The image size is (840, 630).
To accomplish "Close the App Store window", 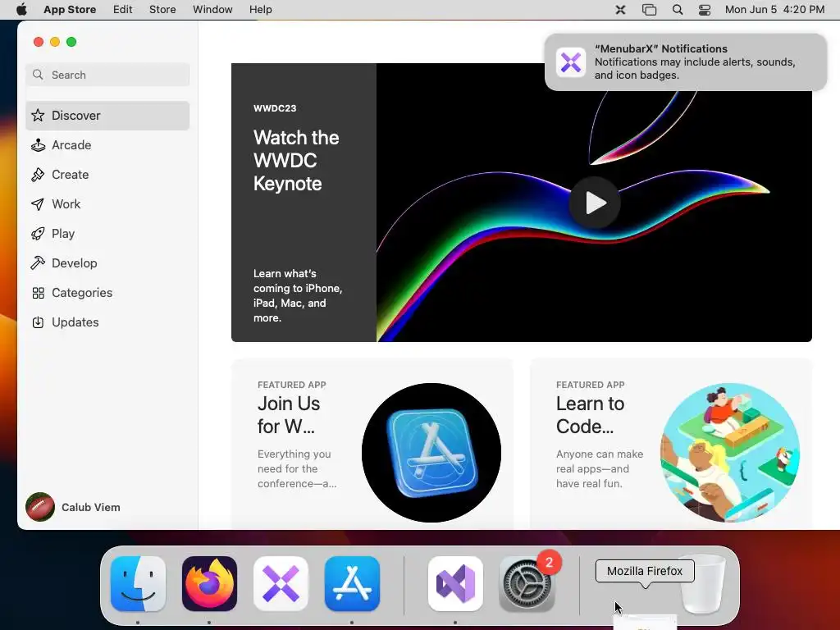I will click(x=38, y=42).
